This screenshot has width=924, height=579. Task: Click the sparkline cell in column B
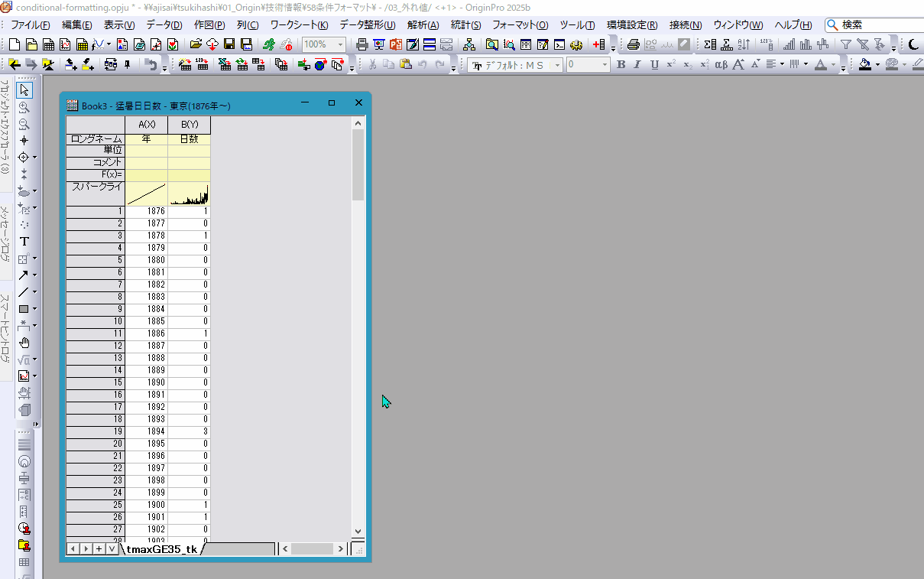click(x=190, y=194)
